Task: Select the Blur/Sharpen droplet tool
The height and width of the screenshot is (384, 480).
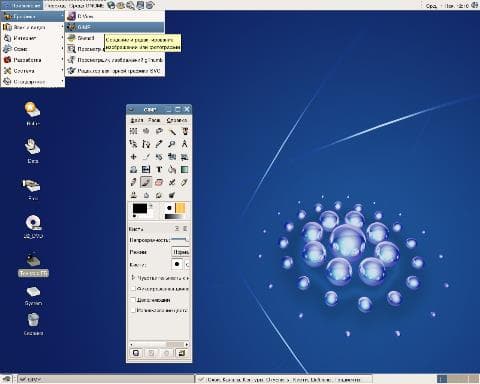Action: [x=146, y=195]
